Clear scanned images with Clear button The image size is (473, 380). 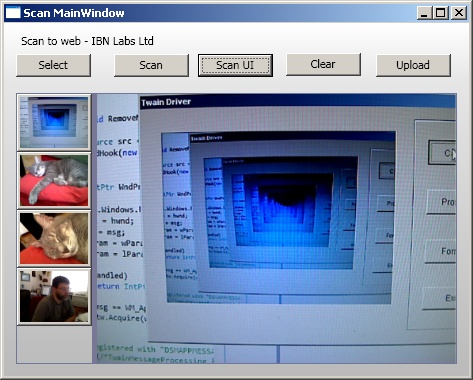point(323,65)
